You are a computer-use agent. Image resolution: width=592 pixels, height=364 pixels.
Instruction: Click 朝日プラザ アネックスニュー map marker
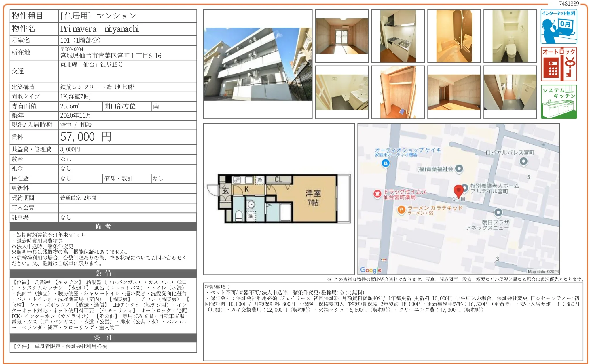[498, 213]
